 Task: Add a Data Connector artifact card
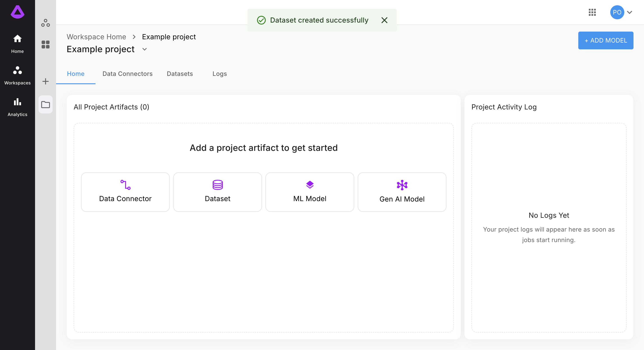(125, 192)
